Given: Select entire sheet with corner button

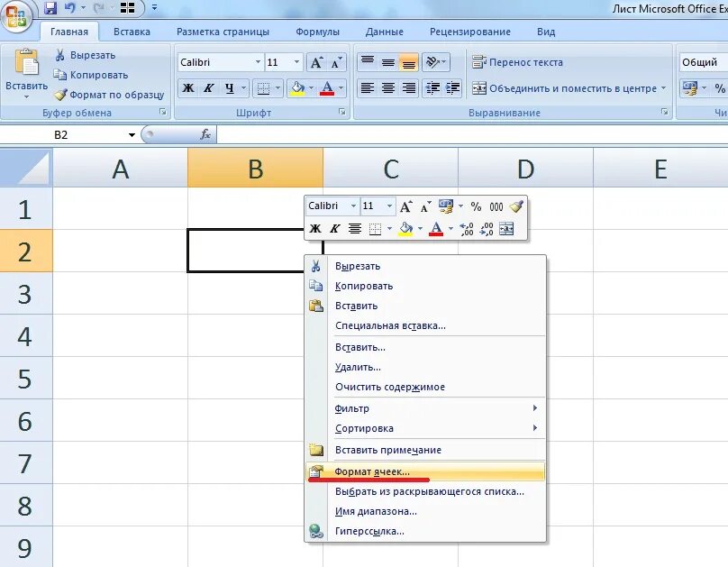Looking at the screenshot, I should tap(26, 168).
